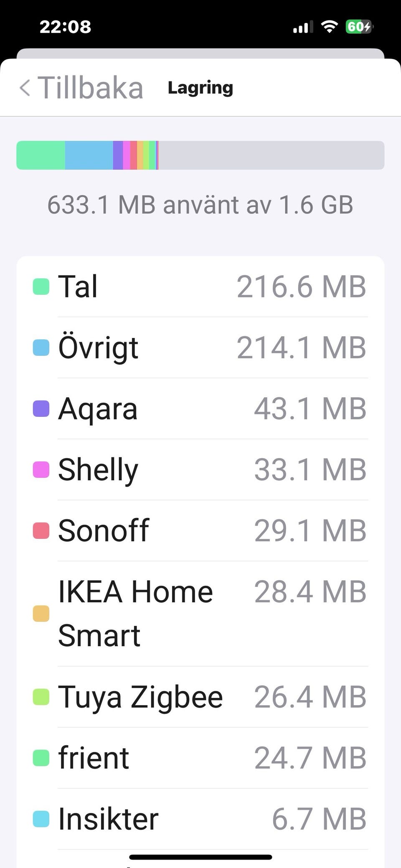Tap the unused grey part of storage bar
Screen dimensions: 401x868
(272, 155)
